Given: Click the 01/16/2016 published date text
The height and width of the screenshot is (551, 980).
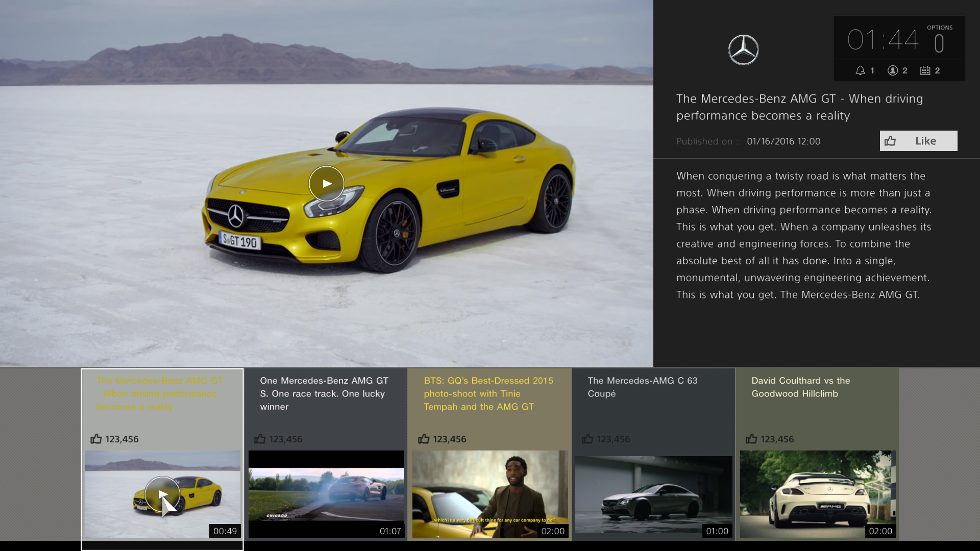Looking at the screenshot, I should 783,141.
